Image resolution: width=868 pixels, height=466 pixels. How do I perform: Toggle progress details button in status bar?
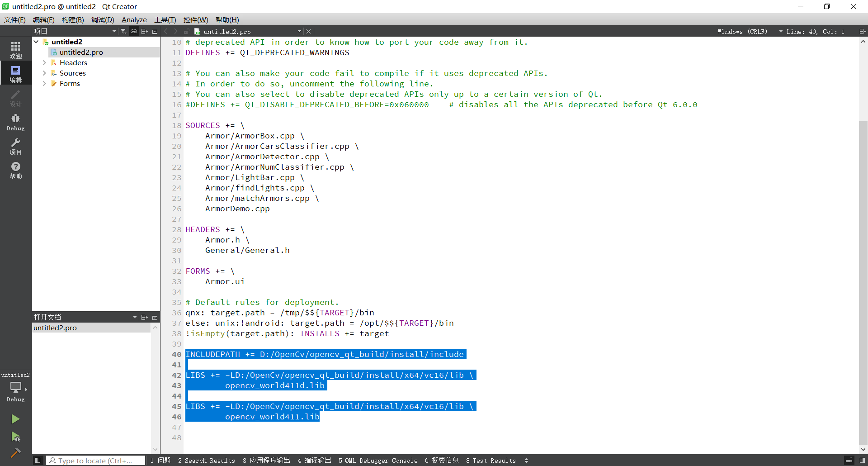click(x=849, y=461)
